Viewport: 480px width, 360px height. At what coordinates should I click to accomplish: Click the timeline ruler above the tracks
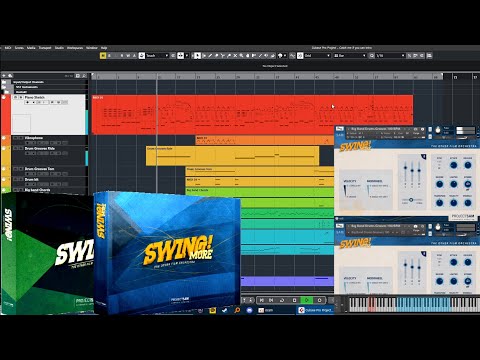pyautogui.click(x=267, y=77)
